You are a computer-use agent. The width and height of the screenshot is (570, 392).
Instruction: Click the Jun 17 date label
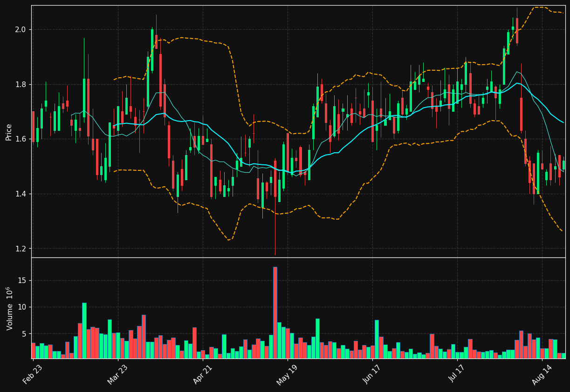tap(371, 374)
